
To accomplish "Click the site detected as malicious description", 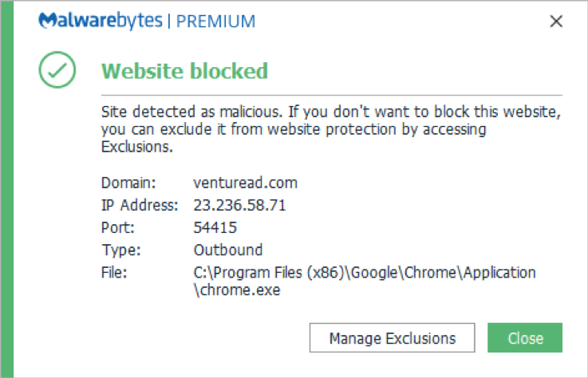I will point(331,129).
